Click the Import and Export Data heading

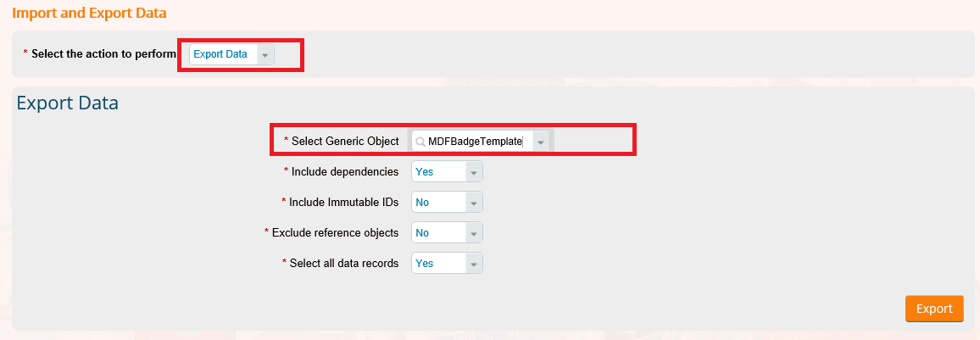(x=89, y=13)
